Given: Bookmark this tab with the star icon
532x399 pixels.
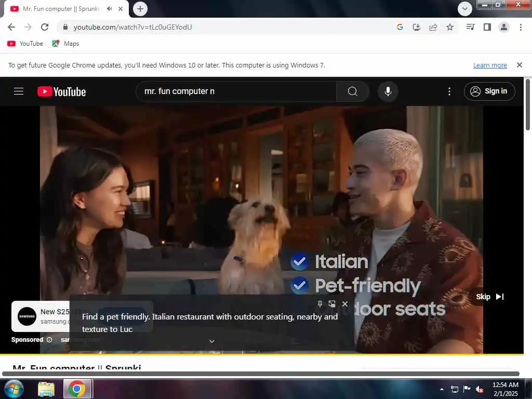Looking at the screenshot, I should click(x=450, y=27).
